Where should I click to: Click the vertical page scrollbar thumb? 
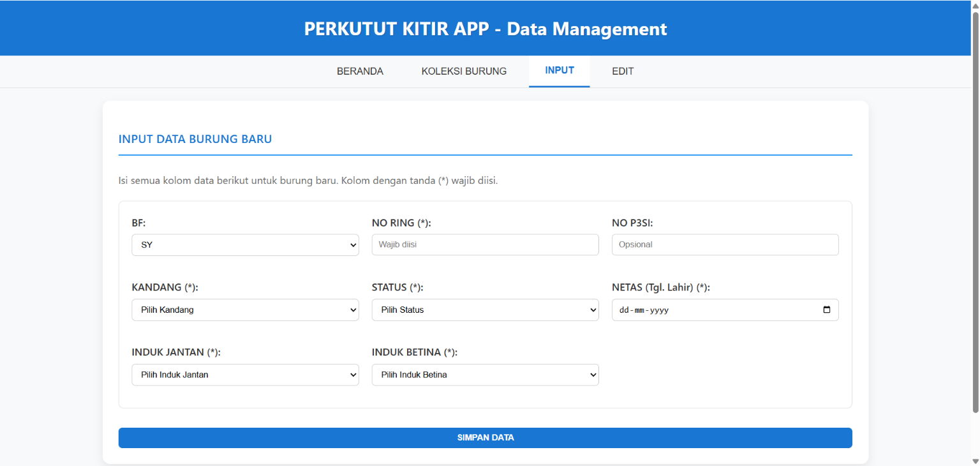pyautogui.click(x=975, y=211)
